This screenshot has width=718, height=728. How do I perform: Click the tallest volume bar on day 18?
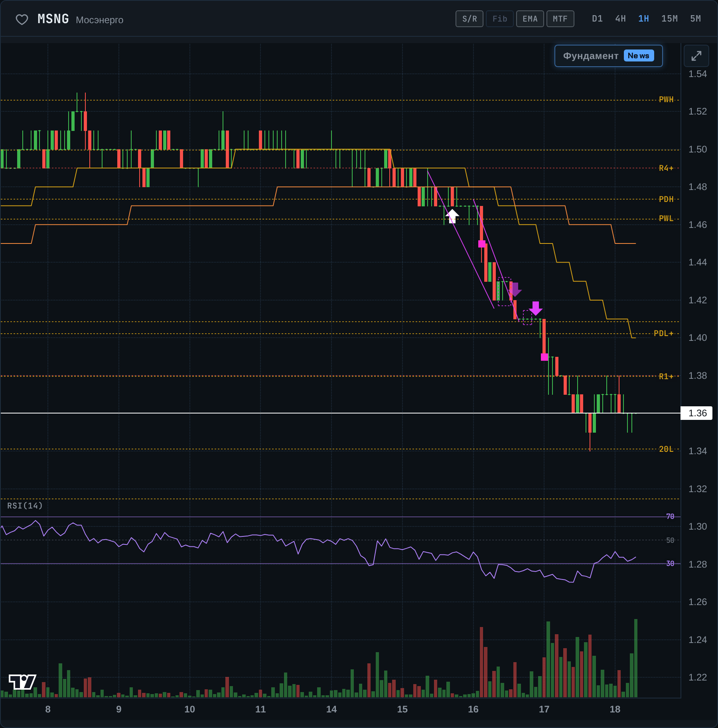[x=636, y=658]
